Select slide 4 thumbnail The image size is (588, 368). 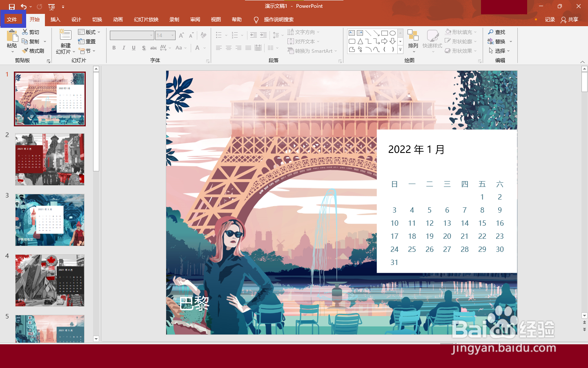tap(50, 280)
